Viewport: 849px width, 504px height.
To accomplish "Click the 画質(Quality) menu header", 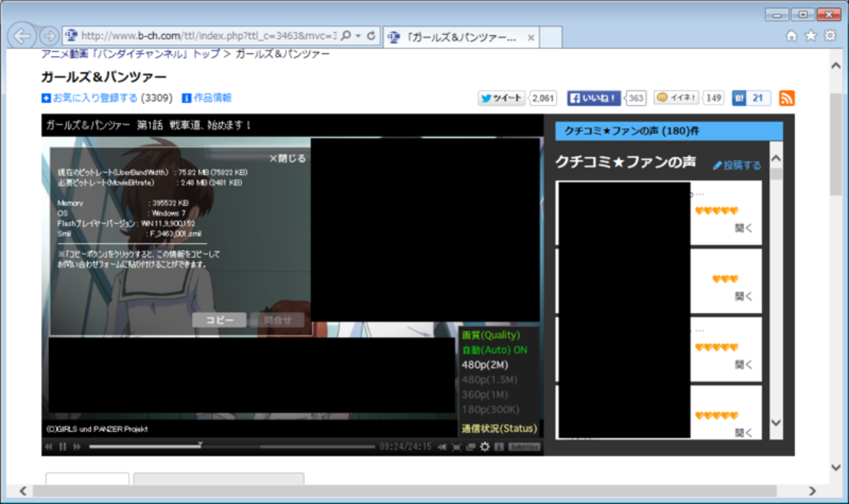I will tap(491, 335).
